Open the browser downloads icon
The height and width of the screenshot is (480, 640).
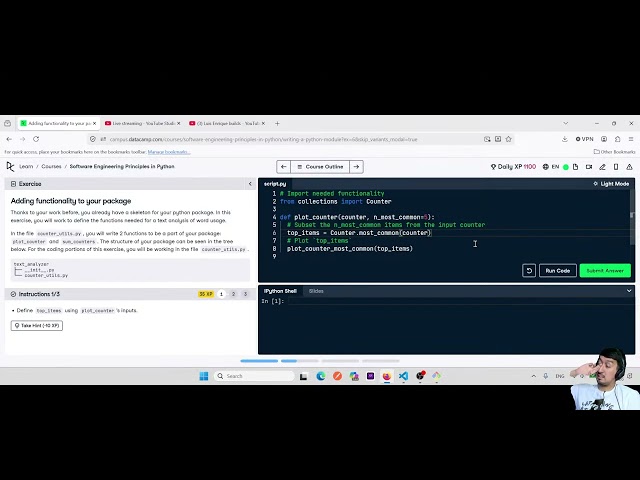(x=565, y=139)
